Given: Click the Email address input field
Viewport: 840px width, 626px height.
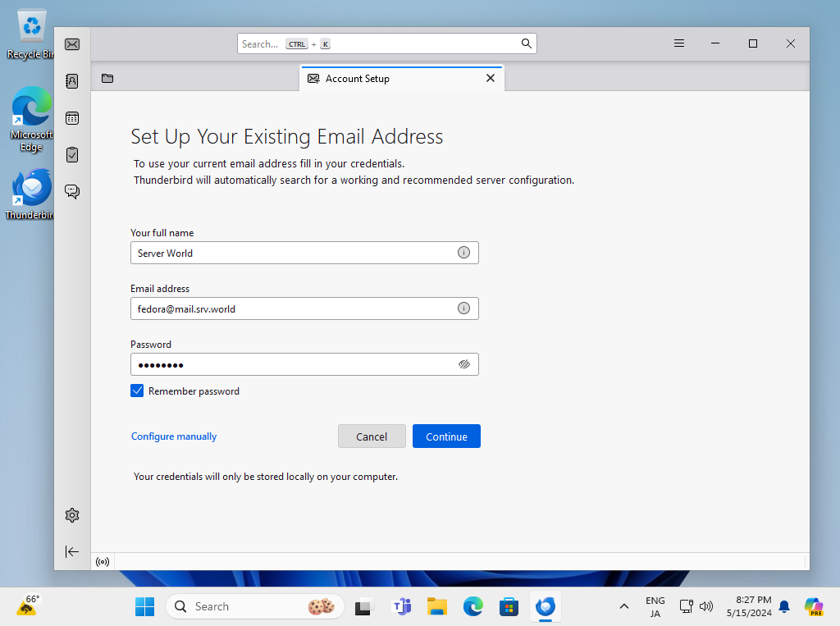Looking at the screenshot, I should click(x=291, y=308).
